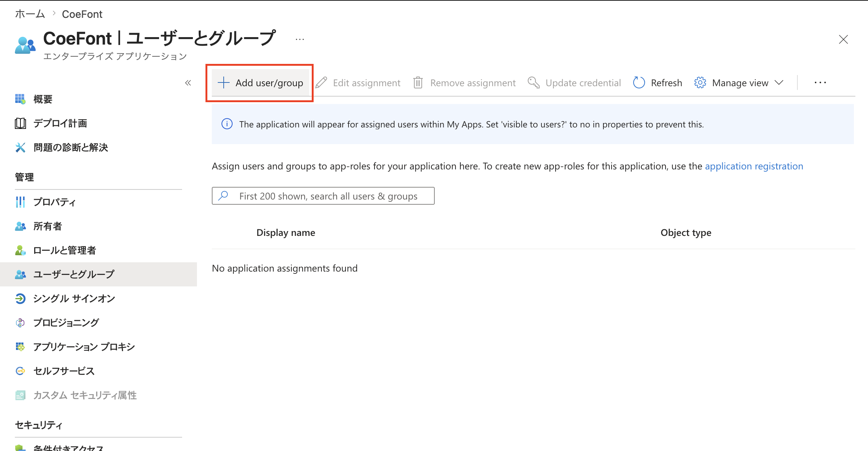
Task: Click the アプリケーション プロキシ icon
Action: point(20,347)
